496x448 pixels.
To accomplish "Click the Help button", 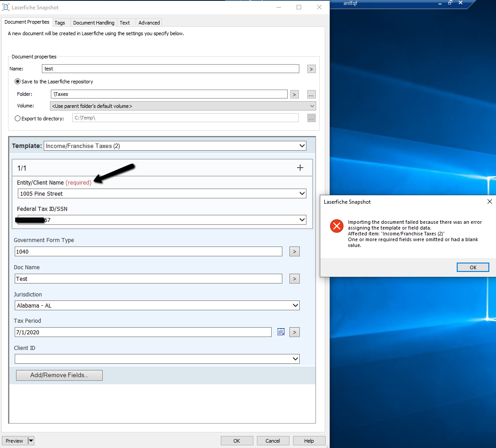I will 309,441.
